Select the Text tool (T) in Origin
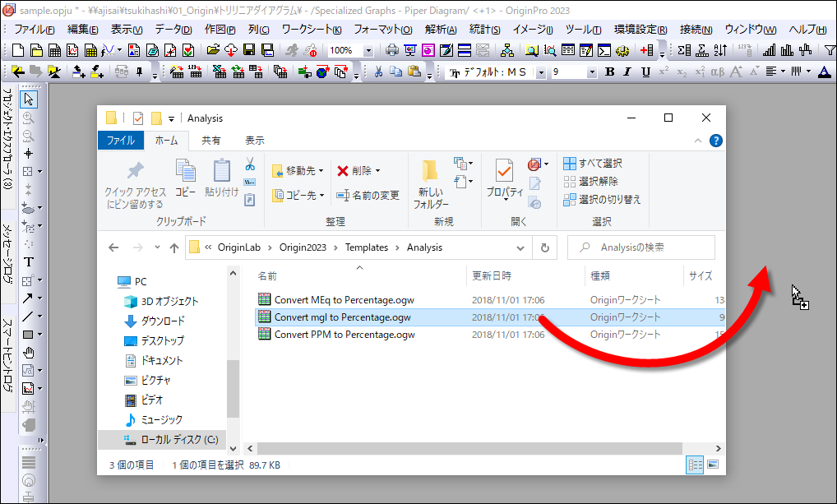 coord(28,262)
